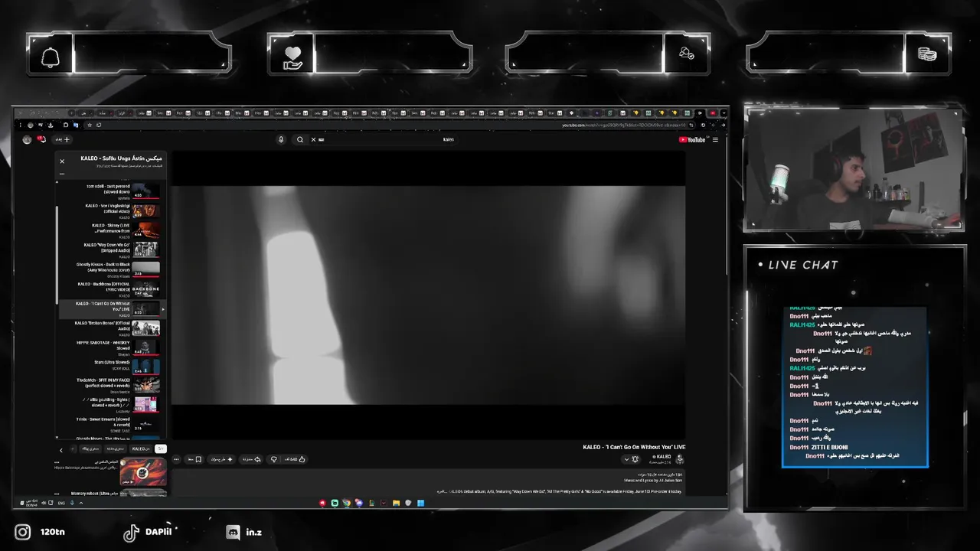980x551 pixels.
Task: Click the chips row left arrow
Action: pyautogui.click(x=62, y=450)
